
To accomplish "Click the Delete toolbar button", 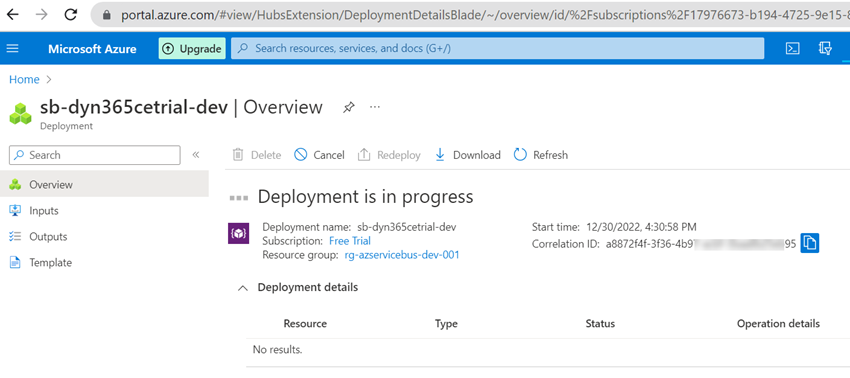I will (256, 155).
